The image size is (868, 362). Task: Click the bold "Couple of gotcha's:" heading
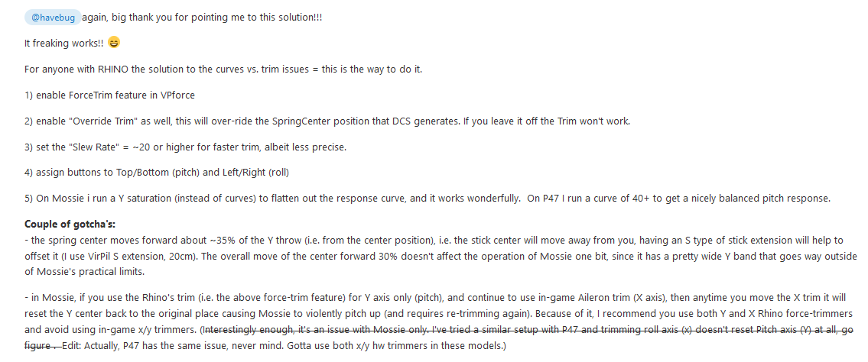(x=70, y=225)
